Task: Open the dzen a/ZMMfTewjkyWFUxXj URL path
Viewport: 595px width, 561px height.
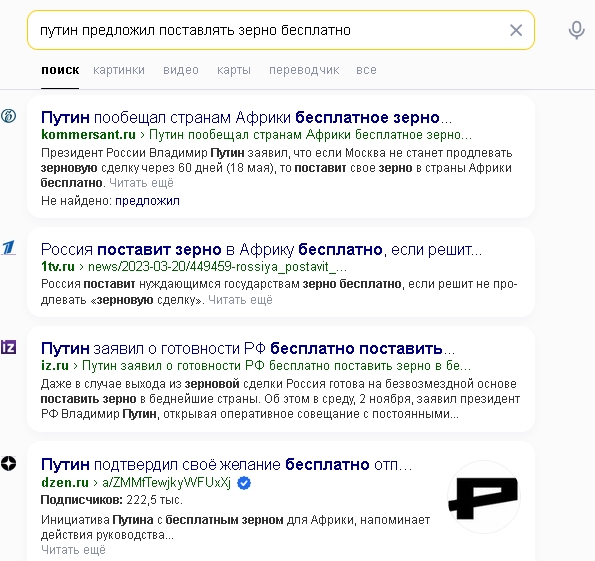Action: coord(166,482)
